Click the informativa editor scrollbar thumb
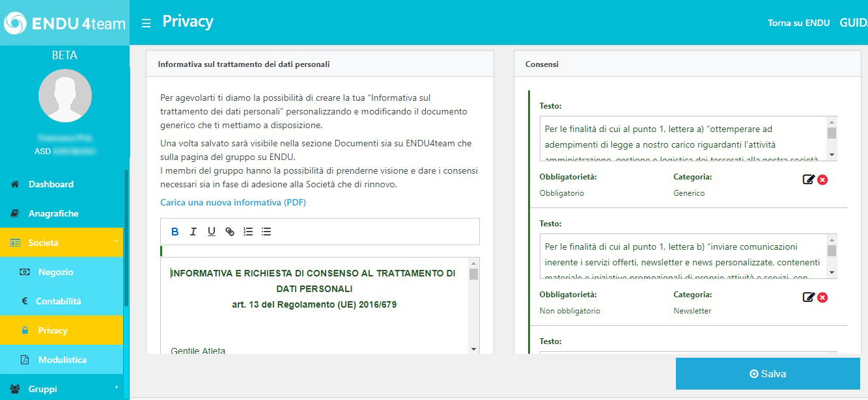868x400 pixels. [x=473, y=274]
